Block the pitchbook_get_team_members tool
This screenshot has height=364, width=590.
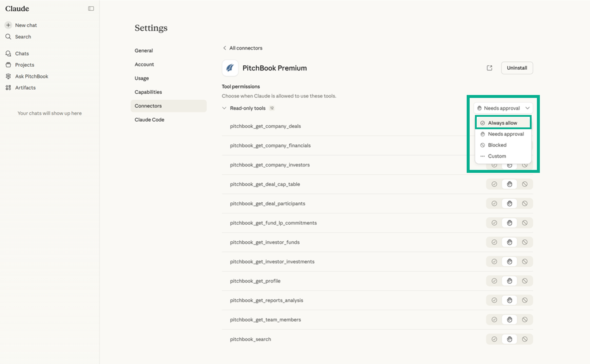525,319
